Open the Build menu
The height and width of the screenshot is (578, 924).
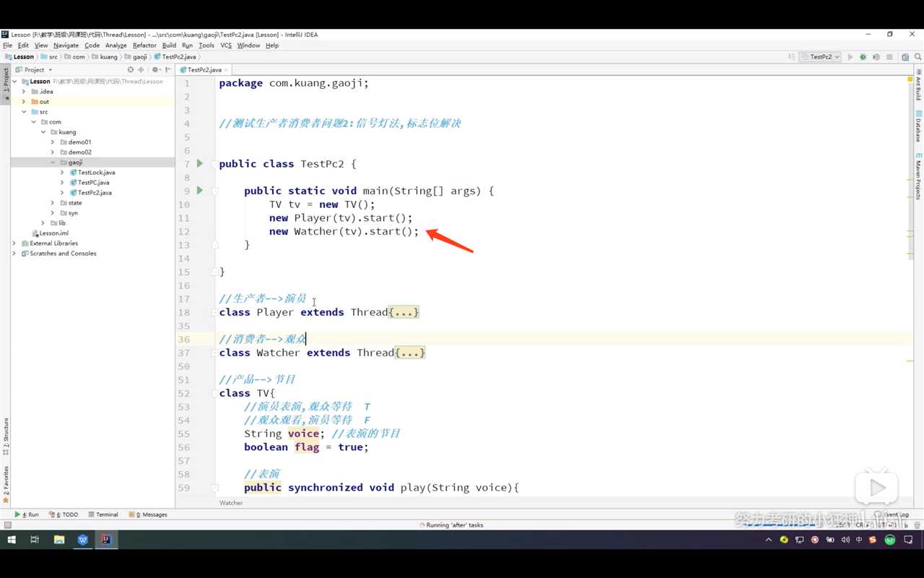pyautogui.click(x=169, y=46)
